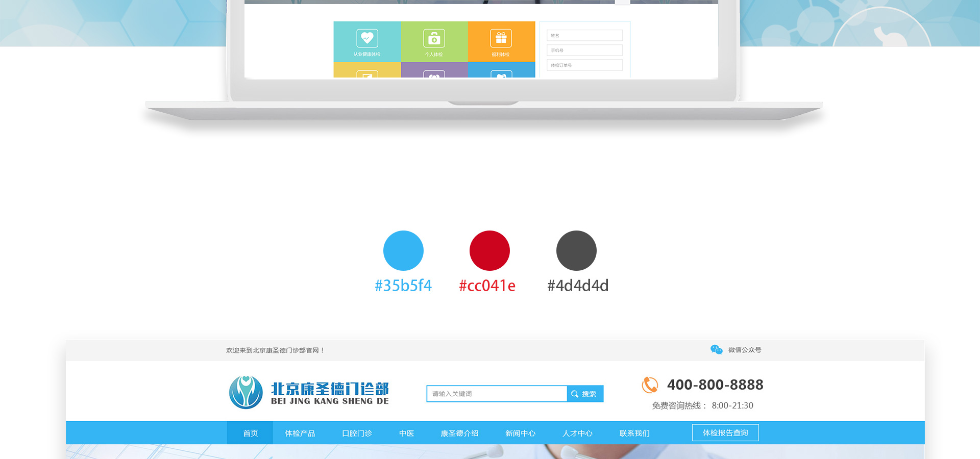The image size is (980, 459).
Task: Open the 体检产品 menu item
Action: coord(300,433)
